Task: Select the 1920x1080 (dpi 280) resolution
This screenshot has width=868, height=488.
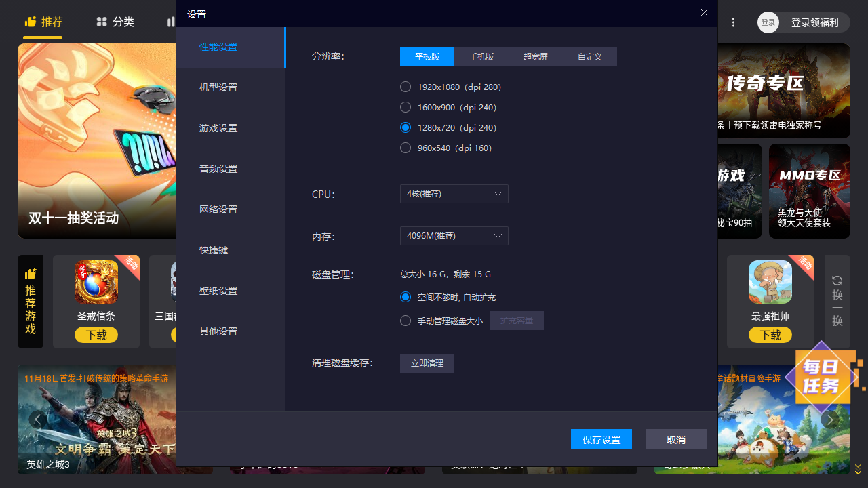Action: [x=406, y=87]
